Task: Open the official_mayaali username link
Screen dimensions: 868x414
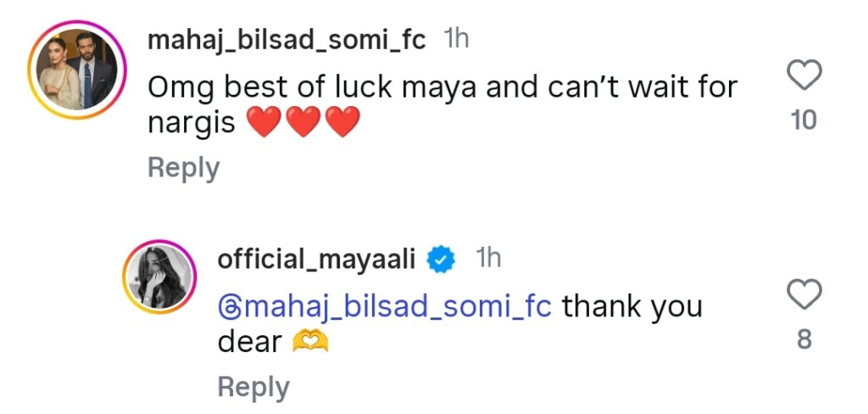Action: coord(316,260)
